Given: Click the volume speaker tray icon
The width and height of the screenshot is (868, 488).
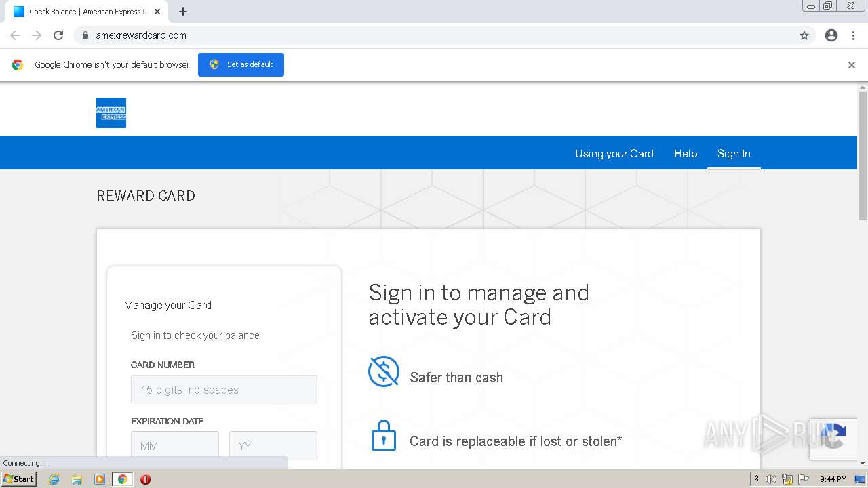Looking at the screenshot, I should [x=771, y=479].
